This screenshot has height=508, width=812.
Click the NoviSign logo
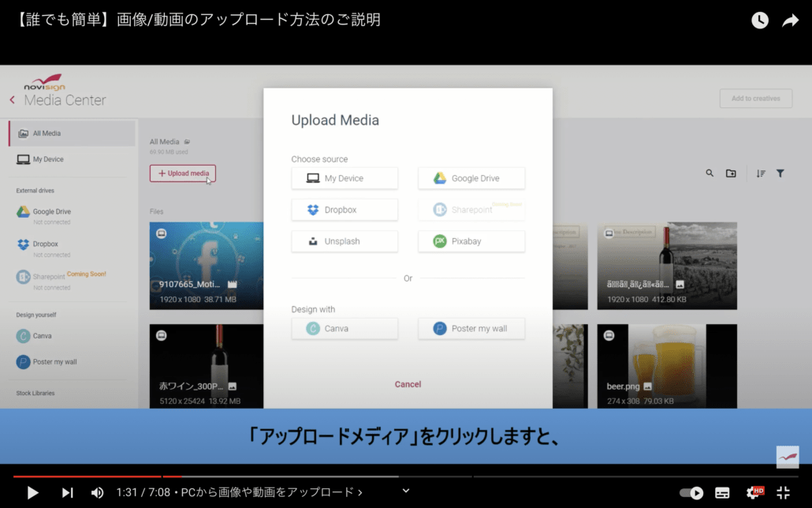(45, 82)
